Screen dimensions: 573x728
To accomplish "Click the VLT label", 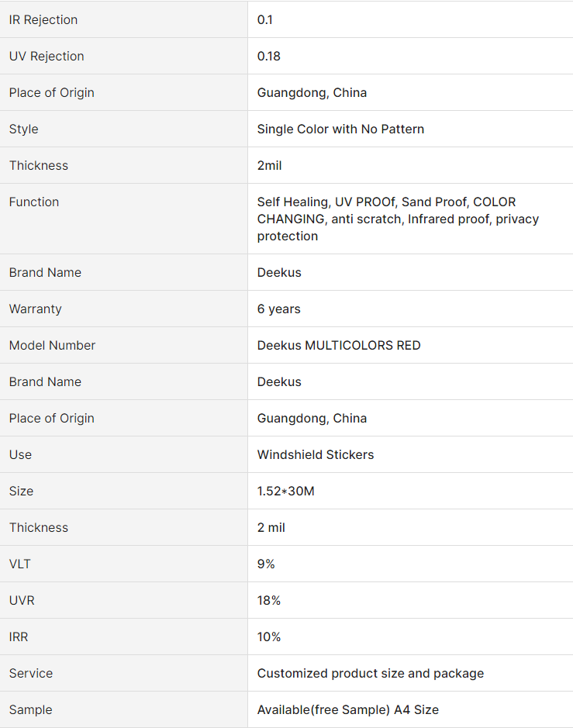I will [19, 564].
